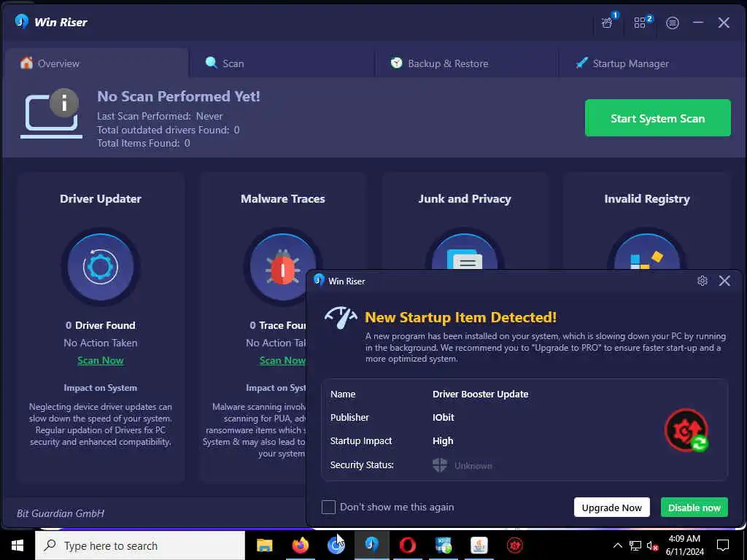Click the muted volume tray icon
Image resolution: width=747 pixels, height=560 pixels.
[652, 545]
